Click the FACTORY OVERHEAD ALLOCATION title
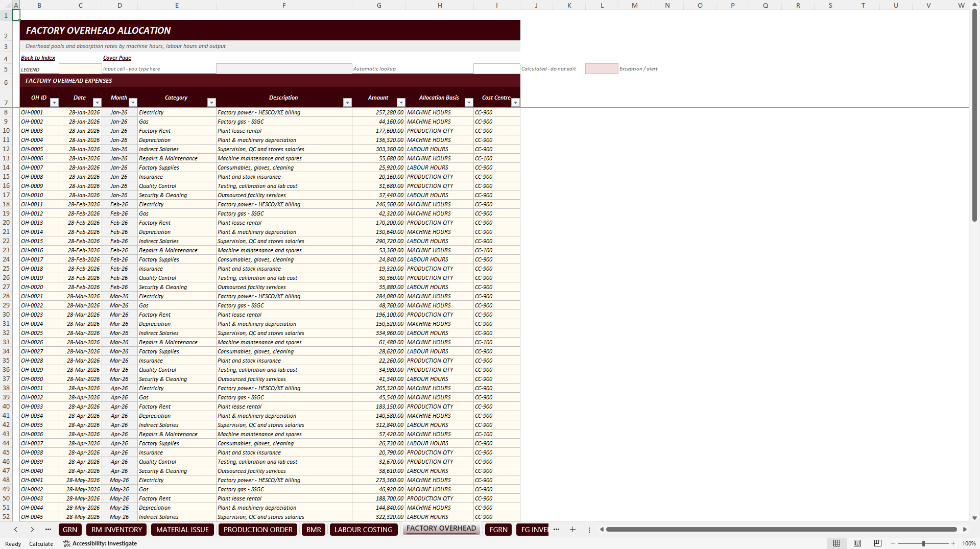This screenshot has width=980, height=549. 99,31
